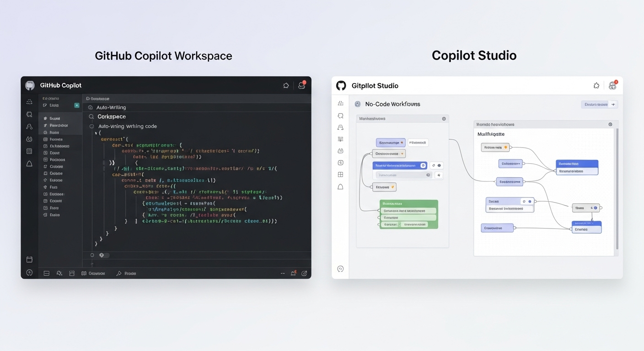
Task: Expand the Auto-Writing row
Action: 197,107
